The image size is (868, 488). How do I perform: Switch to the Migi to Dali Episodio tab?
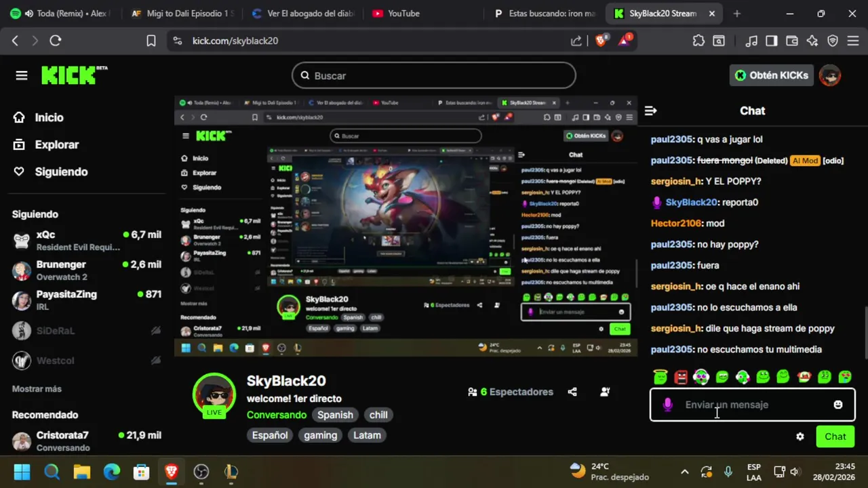tap(182, 14)
